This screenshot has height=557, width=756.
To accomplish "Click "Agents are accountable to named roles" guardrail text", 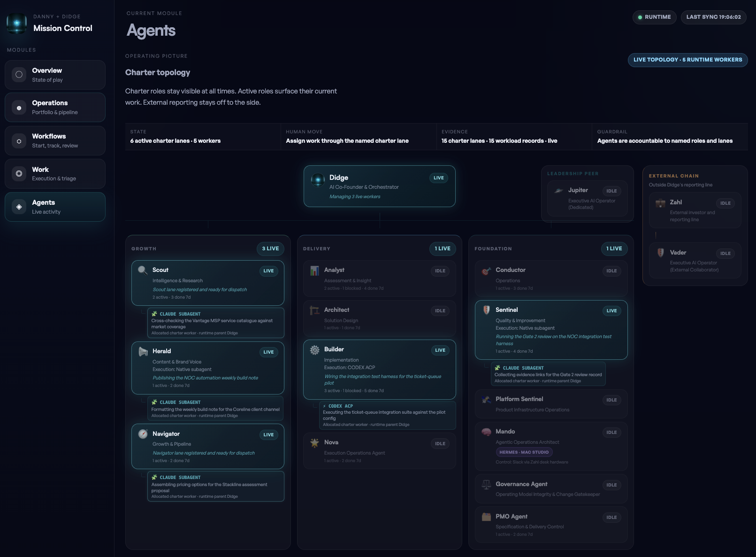I will click(x=665, y=141).
